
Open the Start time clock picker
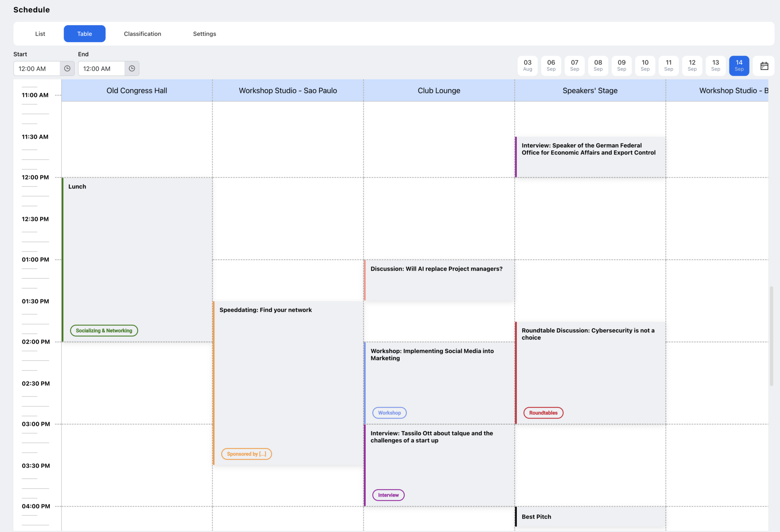pos(67,68)
